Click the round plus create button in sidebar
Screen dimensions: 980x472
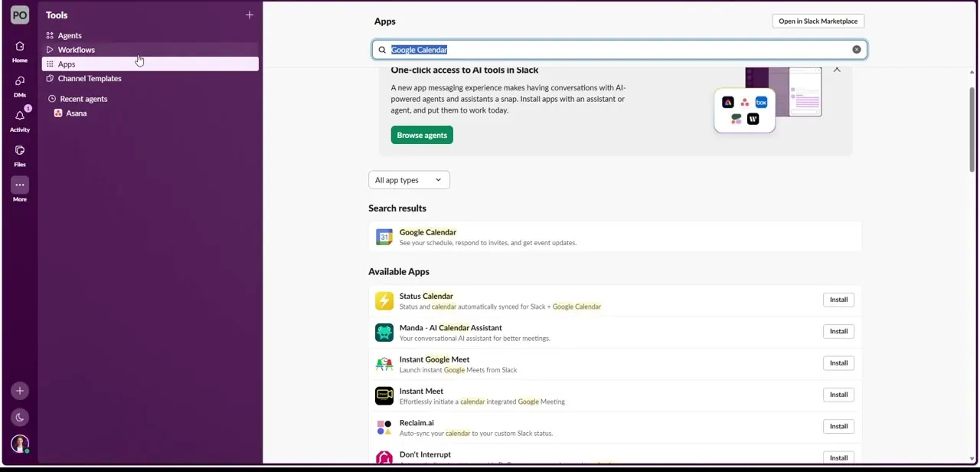point(20,391)
